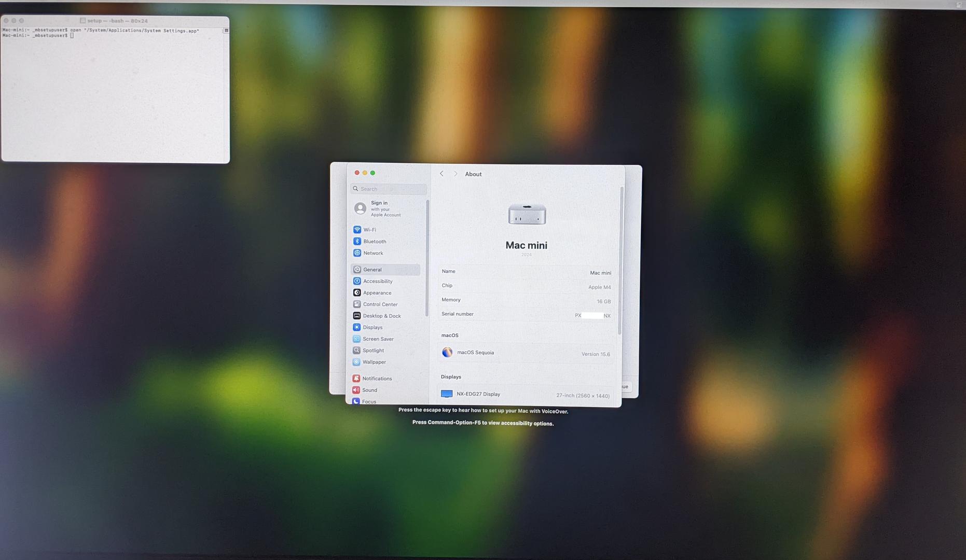Click the Terminal scroll indicator icon
966x560 pixels.
pos(226,31)
